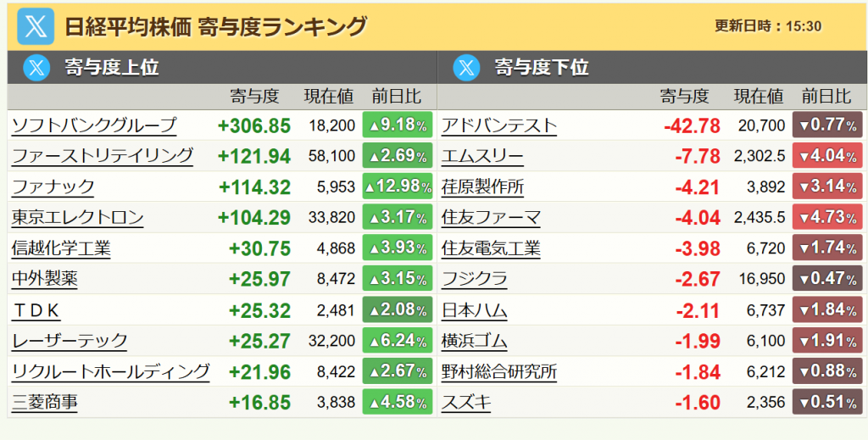Screen dimensions: 868x440
Task: Open the 住友ファーマ stock page
Action: (x=491, y=218)
